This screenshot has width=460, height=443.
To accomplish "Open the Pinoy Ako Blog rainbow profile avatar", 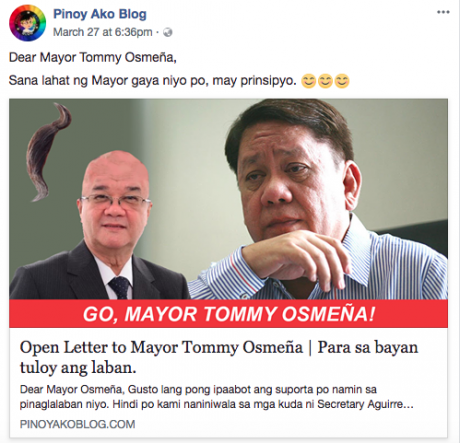I will 27,23.
